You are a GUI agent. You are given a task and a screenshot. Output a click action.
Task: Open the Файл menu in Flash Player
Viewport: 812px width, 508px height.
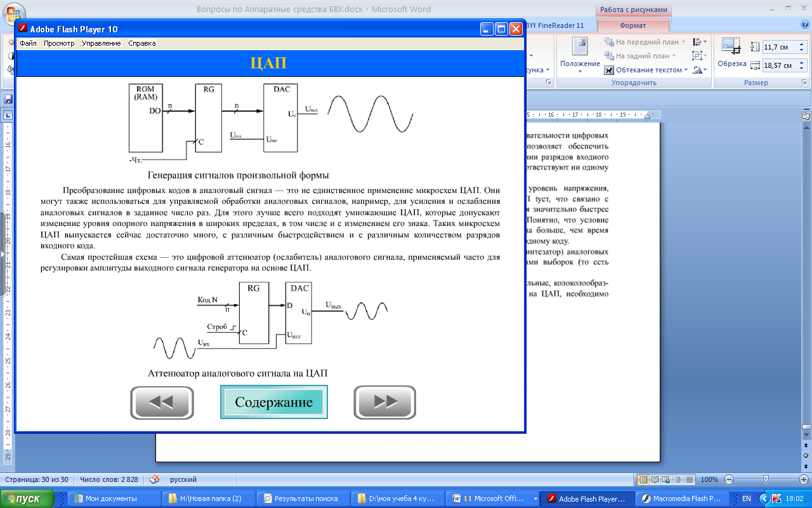point(28,43)
